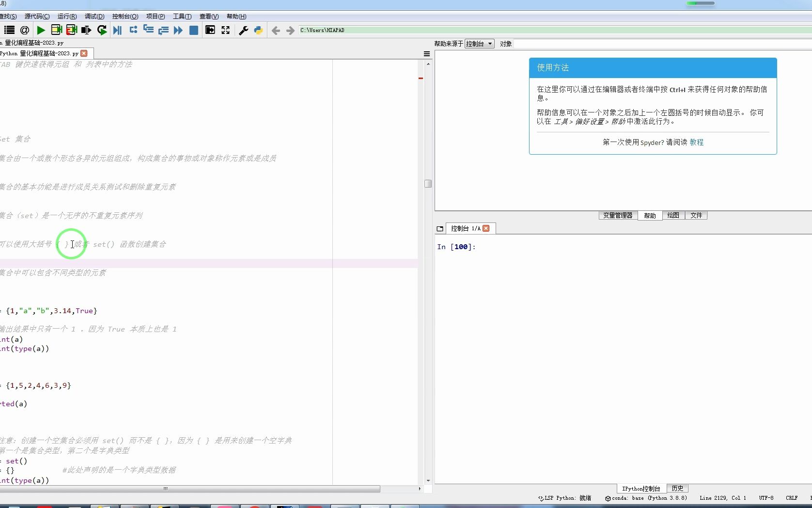The image size is (812, 508).
Task: Click the editor scrollbar up arrow
Action: click(428, 64)
